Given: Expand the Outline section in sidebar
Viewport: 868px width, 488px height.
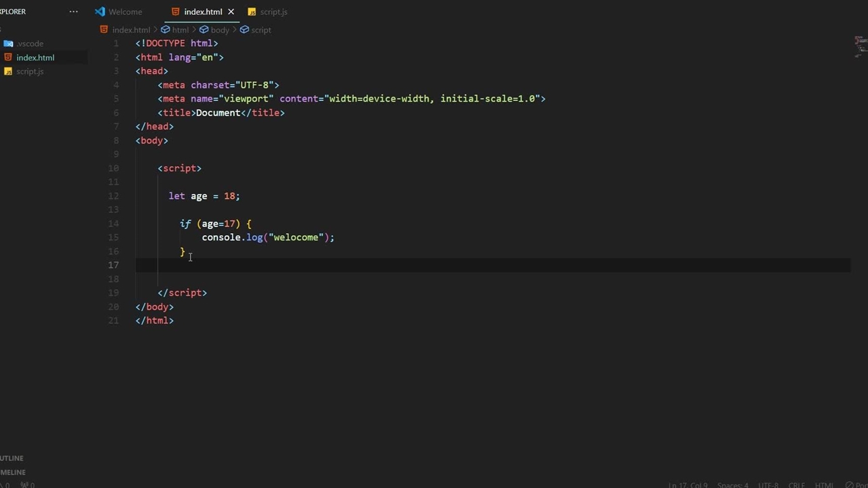Looking at the screenshot, I should 12,458.
